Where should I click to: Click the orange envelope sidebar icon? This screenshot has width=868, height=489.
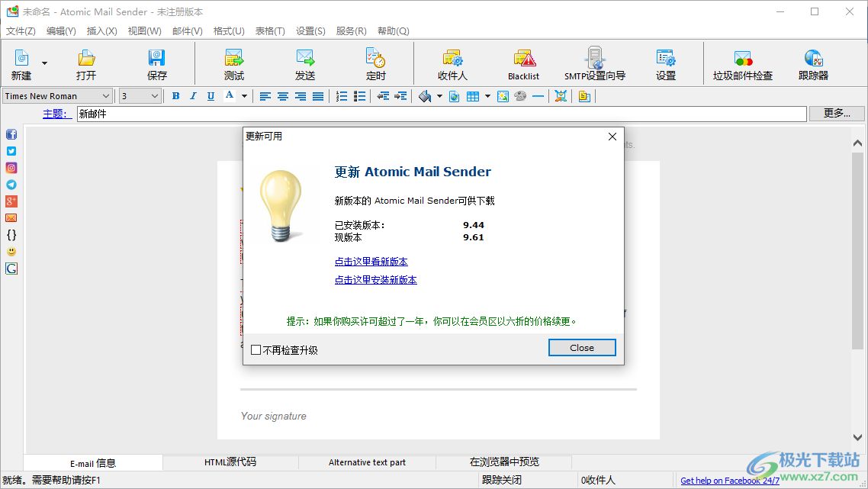pos(11,217)
